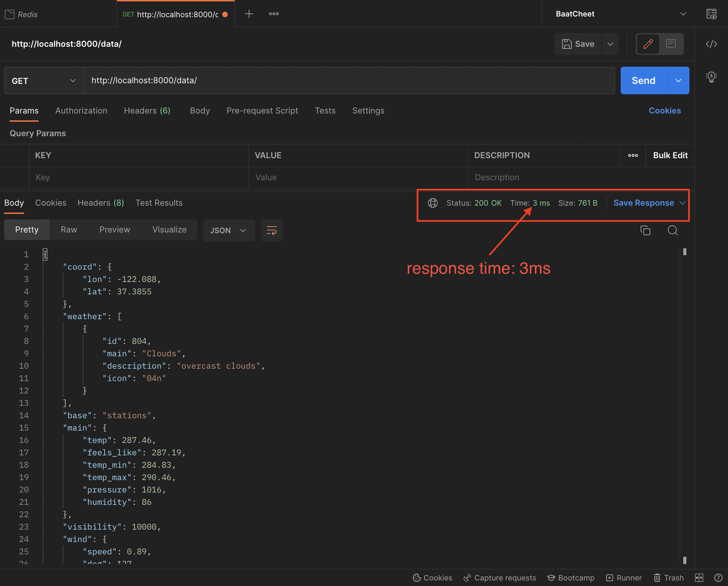Toggle two-pane view icon in status bar
The height and width of the screenshot is (586, 728).
[699, 578]
